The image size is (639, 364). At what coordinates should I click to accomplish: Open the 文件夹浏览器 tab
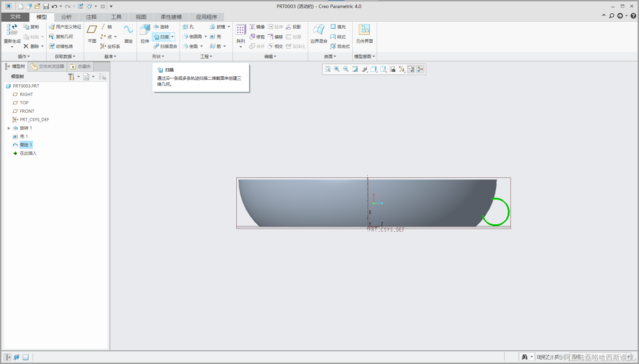48,66
